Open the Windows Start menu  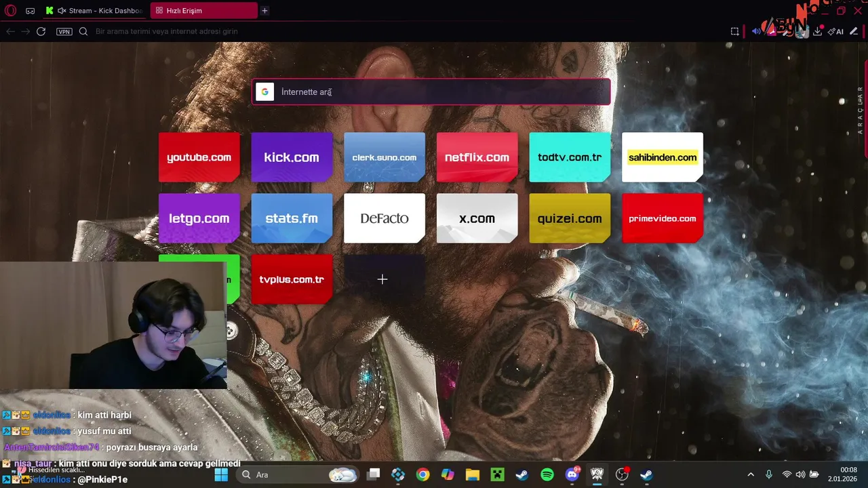(221, 474)
